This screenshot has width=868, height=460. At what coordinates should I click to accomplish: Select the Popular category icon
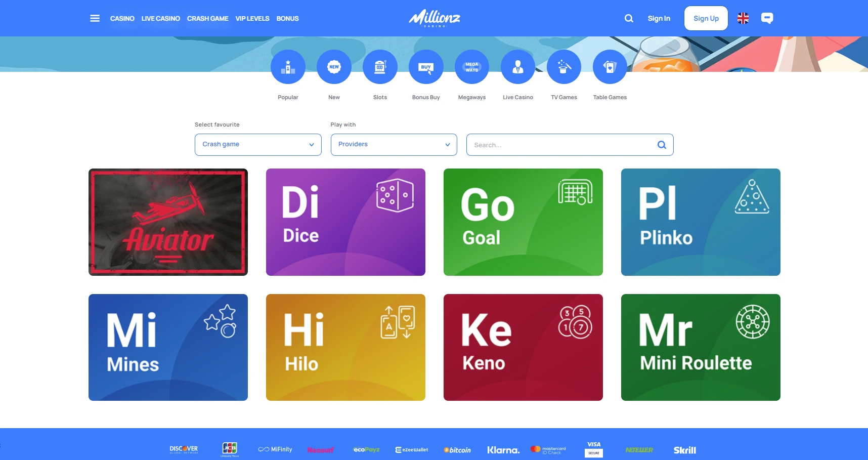[288, 67]
